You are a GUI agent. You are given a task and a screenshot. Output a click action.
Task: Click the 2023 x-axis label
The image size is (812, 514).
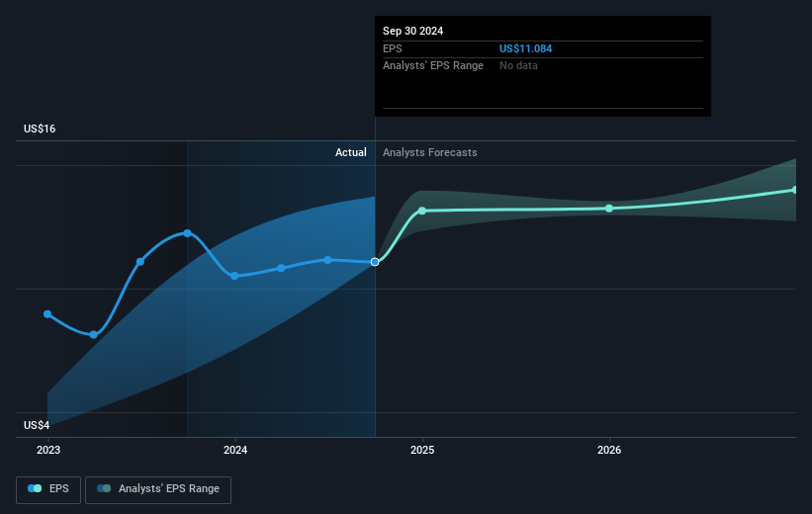pos(48,451)
